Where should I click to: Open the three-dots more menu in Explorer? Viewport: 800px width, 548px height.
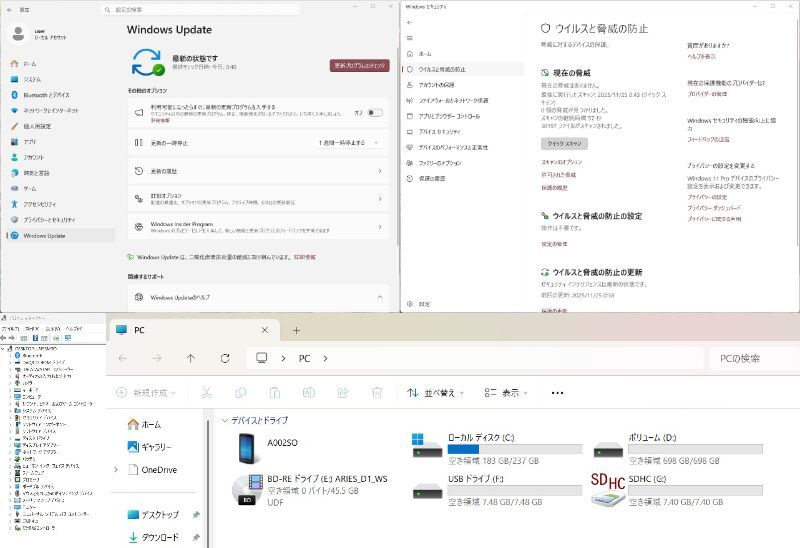pyautogui.click(x=557, y=393)
